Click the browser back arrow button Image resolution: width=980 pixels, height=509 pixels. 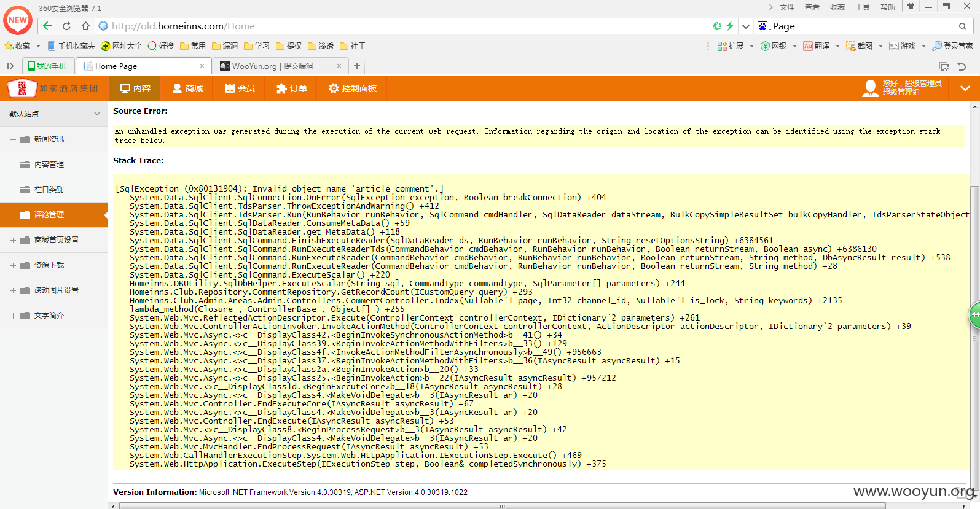pos(47,26)
